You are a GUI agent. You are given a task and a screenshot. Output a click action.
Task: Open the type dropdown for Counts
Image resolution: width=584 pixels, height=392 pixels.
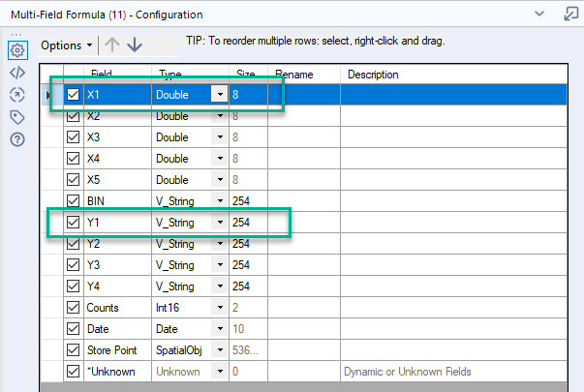click(220, 308)
